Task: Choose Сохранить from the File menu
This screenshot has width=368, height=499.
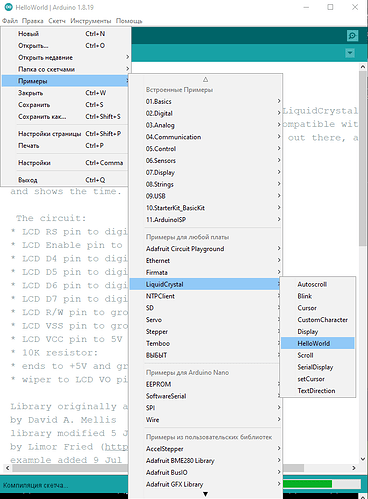Action: (65, 105)
